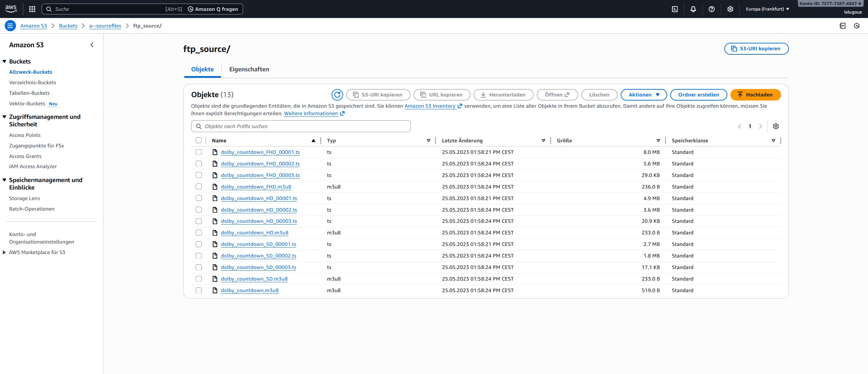Click the Hochladen upload button
This screenshot has width=868, height=374.
point(756,95)
